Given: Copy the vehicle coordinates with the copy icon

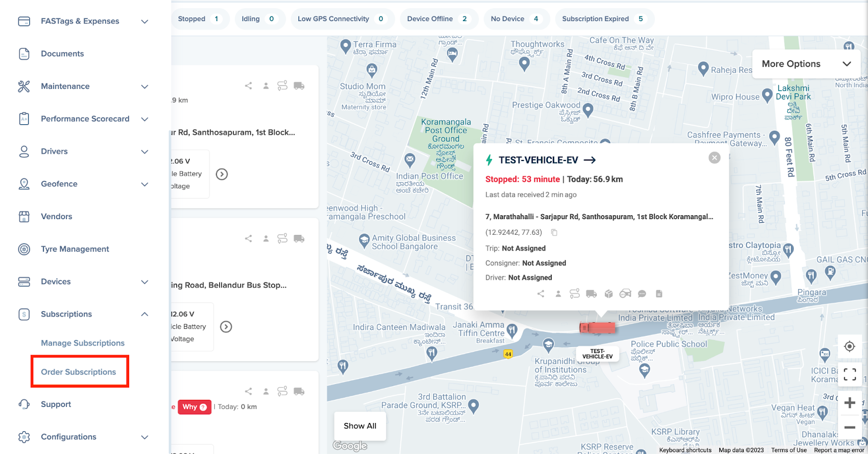Looking at the screenshot, I should click(x=554, y=232).
